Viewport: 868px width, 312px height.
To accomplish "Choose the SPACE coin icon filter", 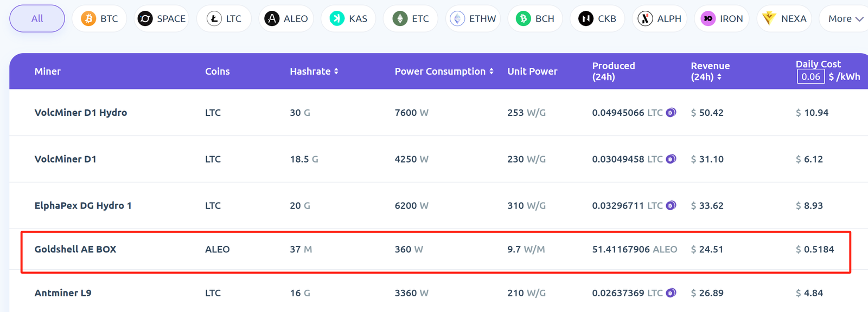I will (145, 19).
